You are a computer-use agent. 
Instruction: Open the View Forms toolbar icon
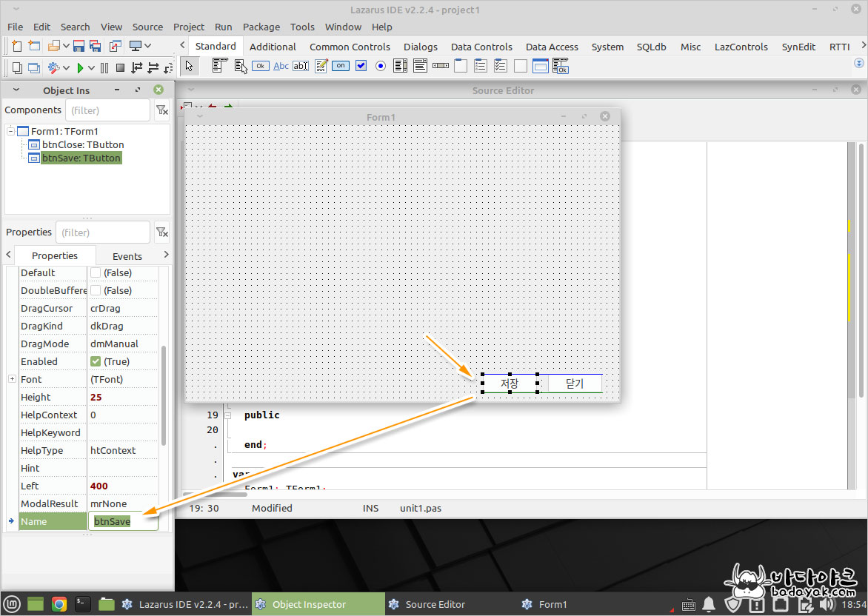click(34, 67)
